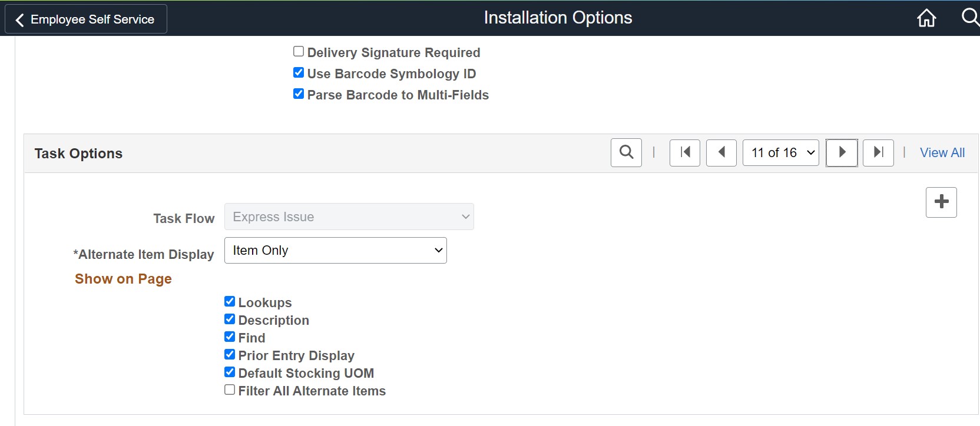Enable Delivery Signature Required checkbox
Image resolution: width=980 pixels, height=426 pixels.
click(299, 52)
